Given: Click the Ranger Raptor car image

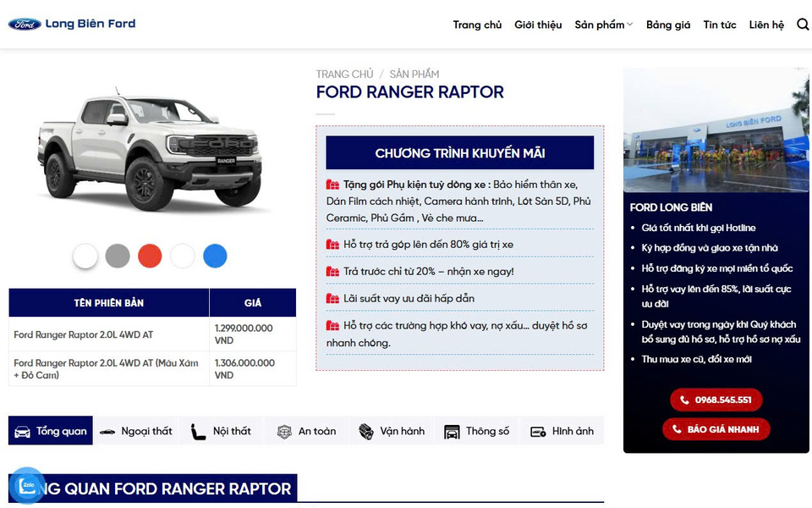Looking at the screenshot, I should click(x=151, y=152).
